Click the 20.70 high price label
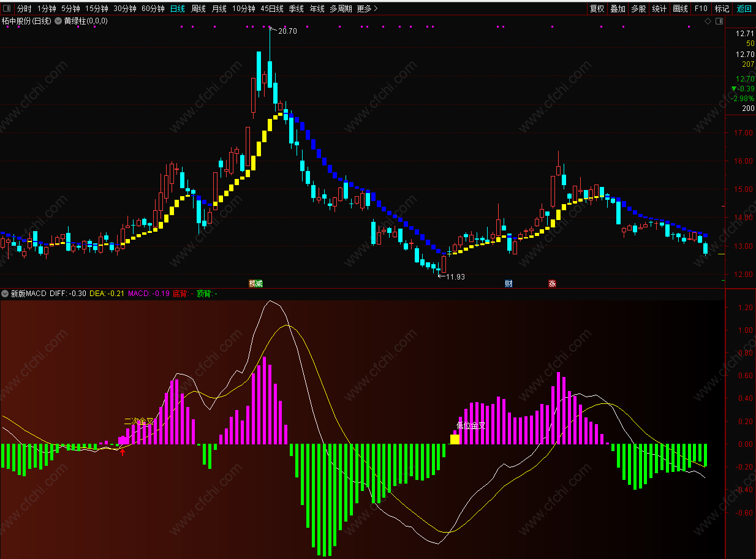Viewport: 756px width, 559px height. (x=287, y=31)
